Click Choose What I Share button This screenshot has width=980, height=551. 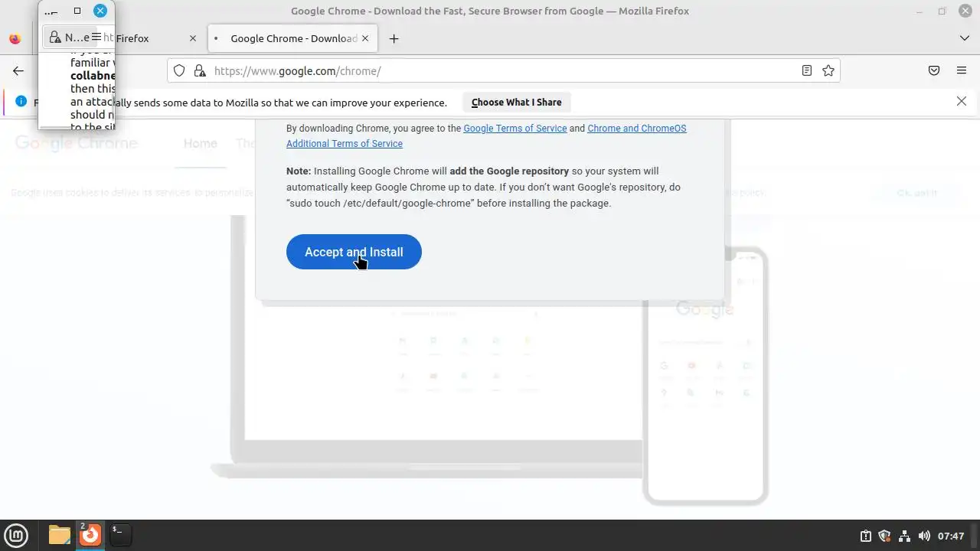click(517, 102)
